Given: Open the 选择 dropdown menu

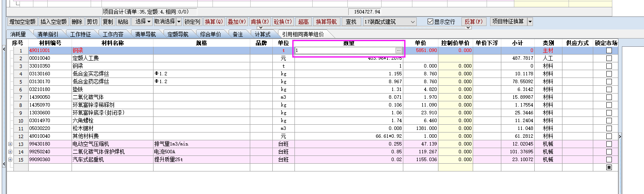Looking at the screenshot, I should (143, 22).
